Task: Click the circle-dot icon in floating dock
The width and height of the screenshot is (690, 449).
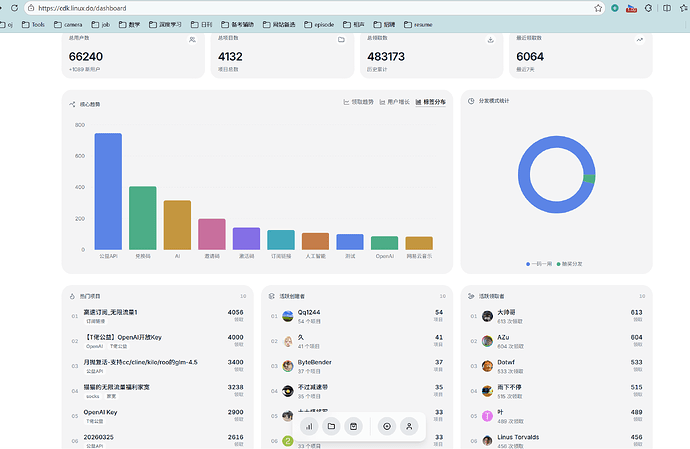Action: (x=387, y=426)
